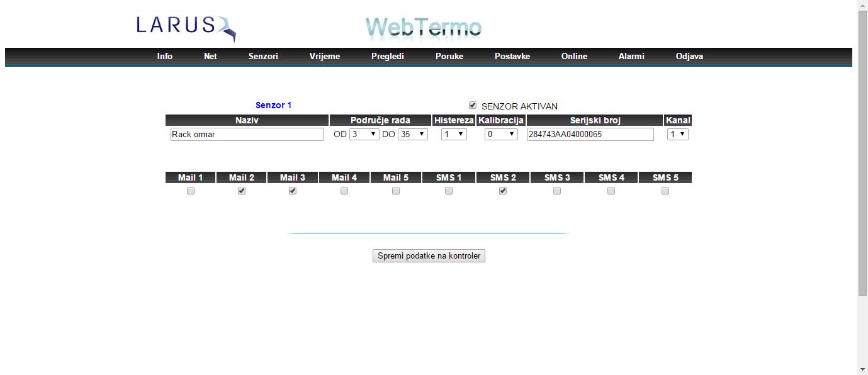868x375 pixels.
Task: Enable the Mail 1 notification checkbox
Action: [x=191, y=191]
